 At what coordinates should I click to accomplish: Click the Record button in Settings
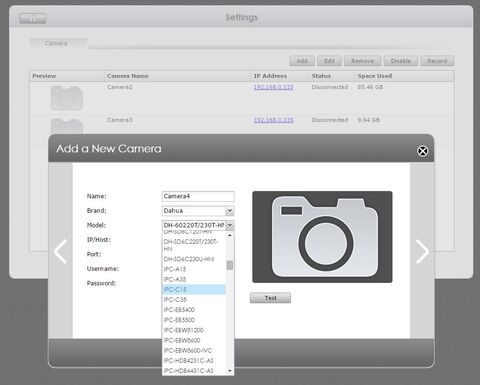pos(437,61)
